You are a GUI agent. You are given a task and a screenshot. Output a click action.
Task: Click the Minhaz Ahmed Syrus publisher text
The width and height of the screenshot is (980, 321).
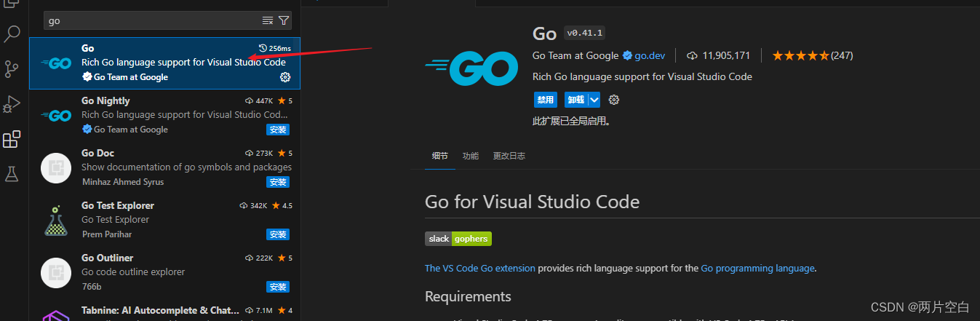pyautogui.click(x=123, y=182)
